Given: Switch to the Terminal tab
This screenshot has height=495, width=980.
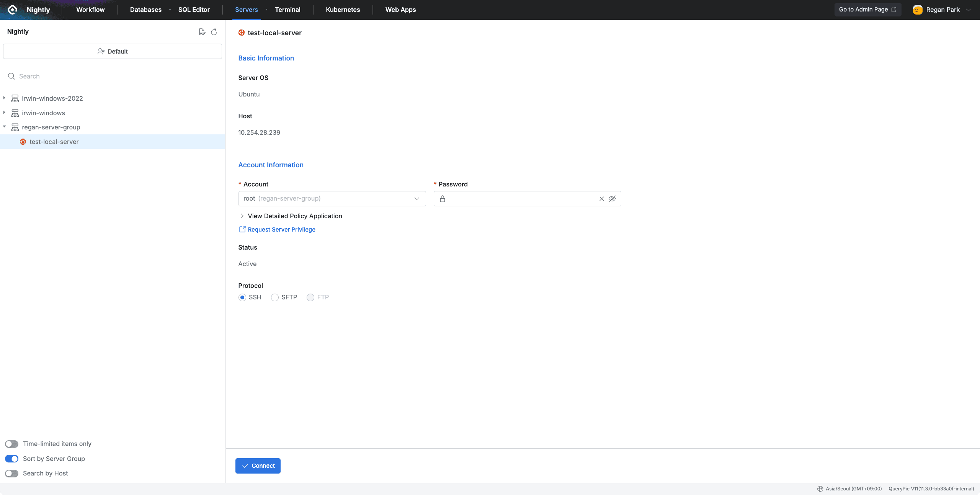Looking at the screenshot, I should (x=287, y=10).
